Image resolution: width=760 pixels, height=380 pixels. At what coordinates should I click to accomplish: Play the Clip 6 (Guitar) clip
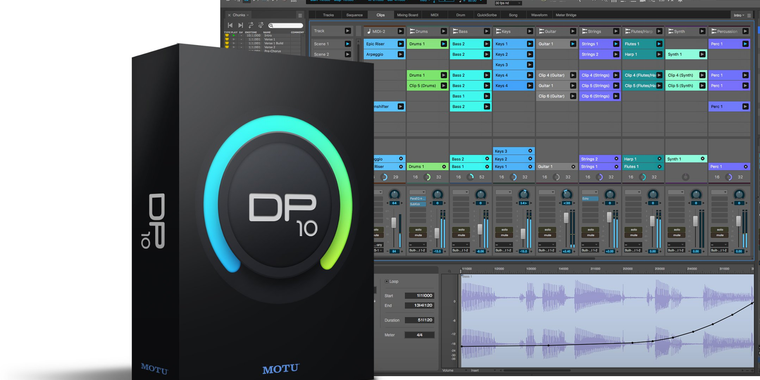(573, 96)
